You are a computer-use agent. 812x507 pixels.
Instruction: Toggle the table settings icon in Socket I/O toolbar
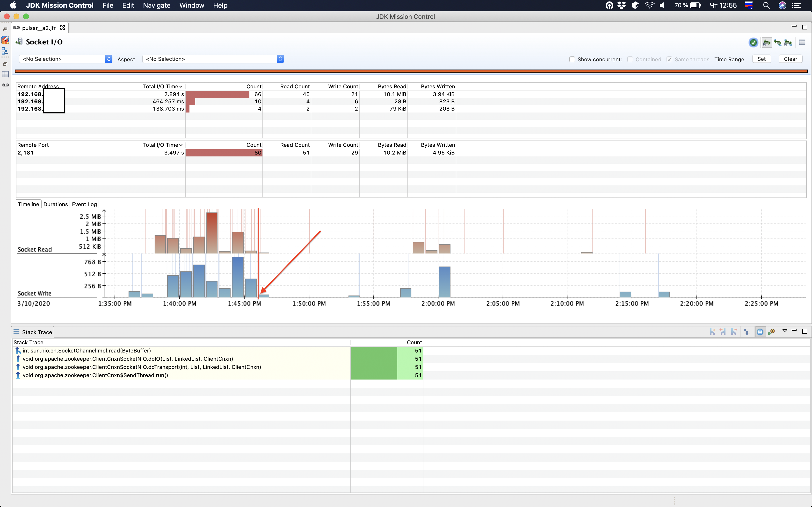point(802,42)
